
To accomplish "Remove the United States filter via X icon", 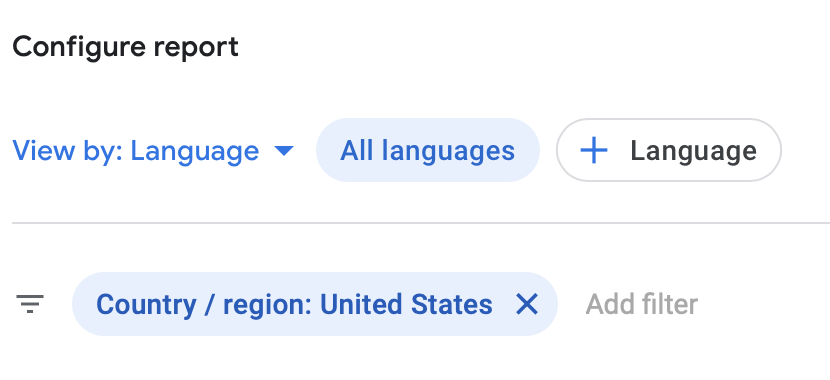I will 527,304.
